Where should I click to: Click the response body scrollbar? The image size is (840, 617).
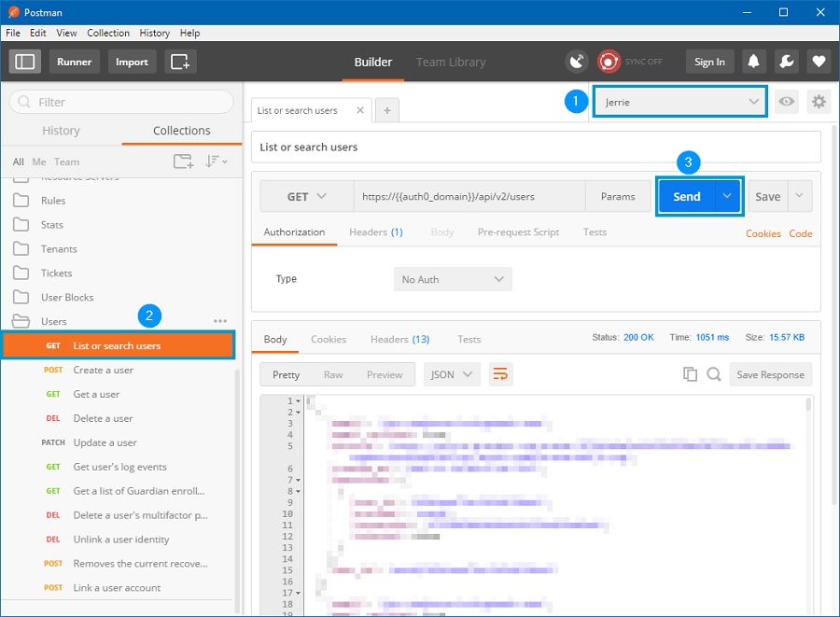[x=808, y=403]
